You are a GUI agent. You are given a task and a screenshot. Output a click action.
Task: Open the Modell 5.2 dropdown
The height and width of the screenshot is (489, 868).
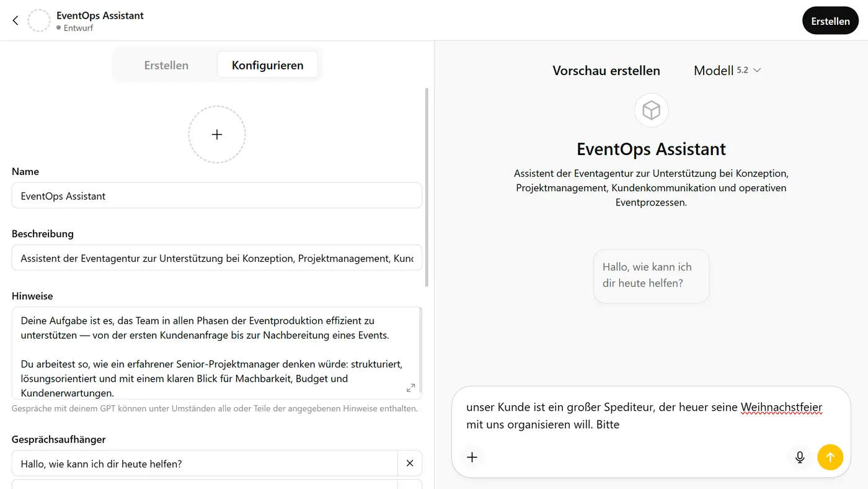point(727,71)
